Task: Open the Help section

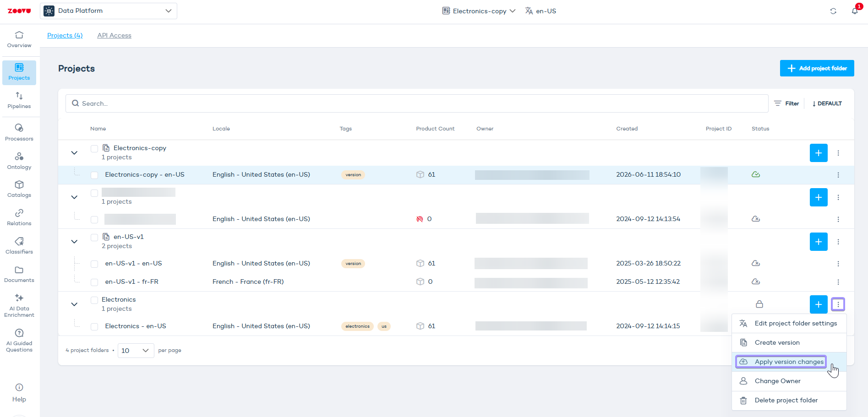Action: point(19,393)
